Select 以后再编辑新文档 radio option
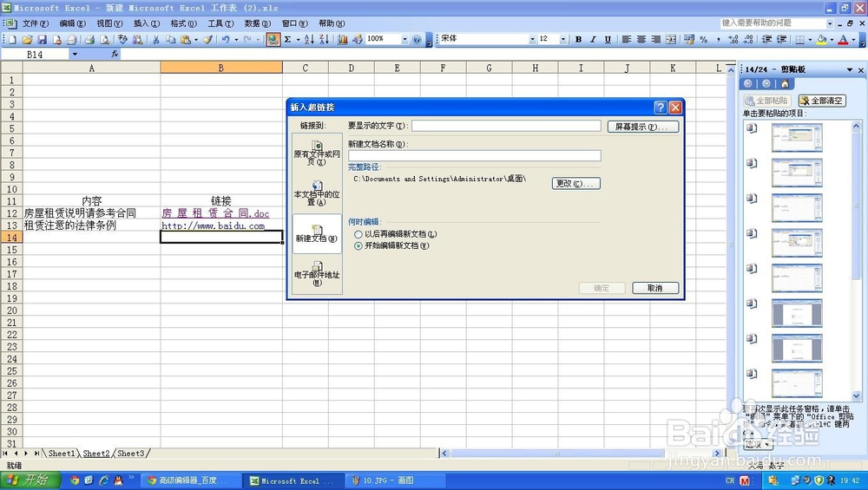The image size is (868, 490). click(358, 234)
